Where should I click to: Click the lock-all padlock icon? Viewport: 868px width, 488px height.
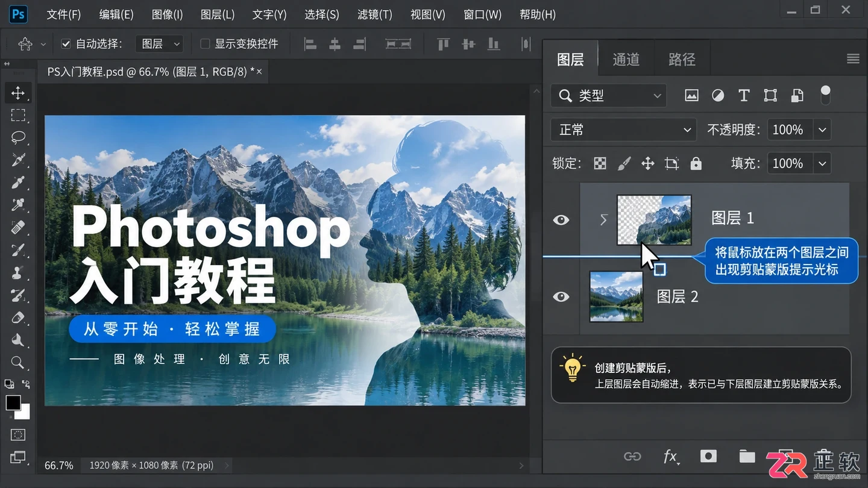pos(696,163)
